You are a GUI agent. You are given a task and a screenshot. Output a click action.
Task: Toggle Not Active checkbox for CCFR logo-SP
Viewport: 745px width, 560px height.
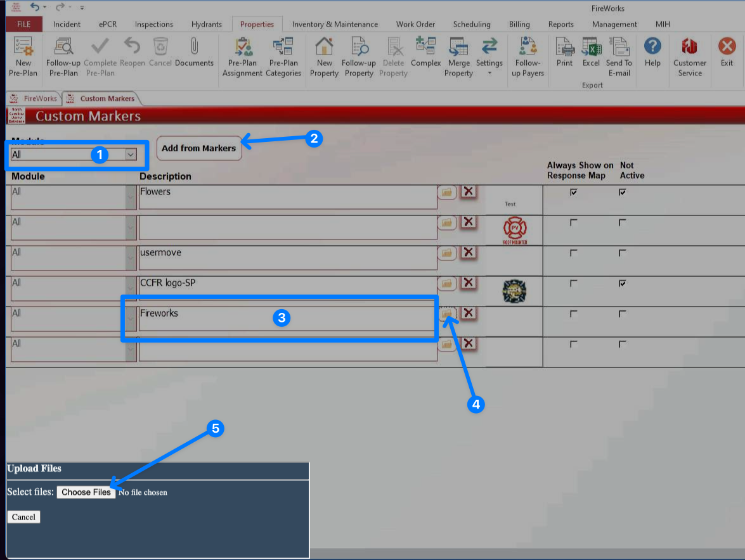(622, 283)
